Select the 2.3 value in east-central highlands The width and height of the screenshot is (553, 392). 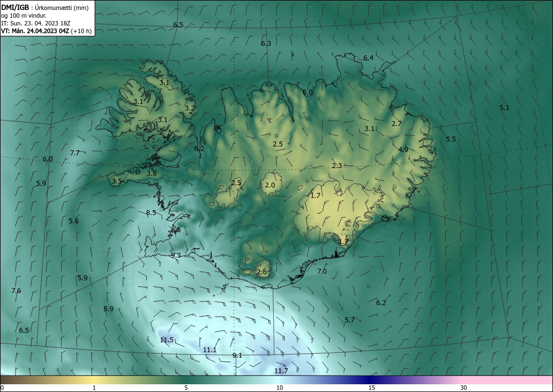[x=337, y=165]
